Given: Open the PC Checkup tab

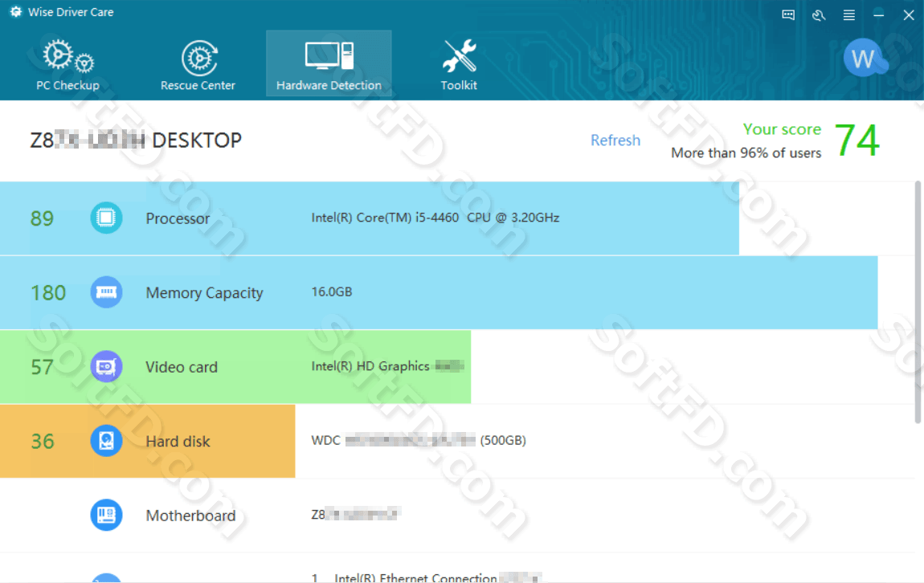Looking at the screenshot, I should (67, 63).
